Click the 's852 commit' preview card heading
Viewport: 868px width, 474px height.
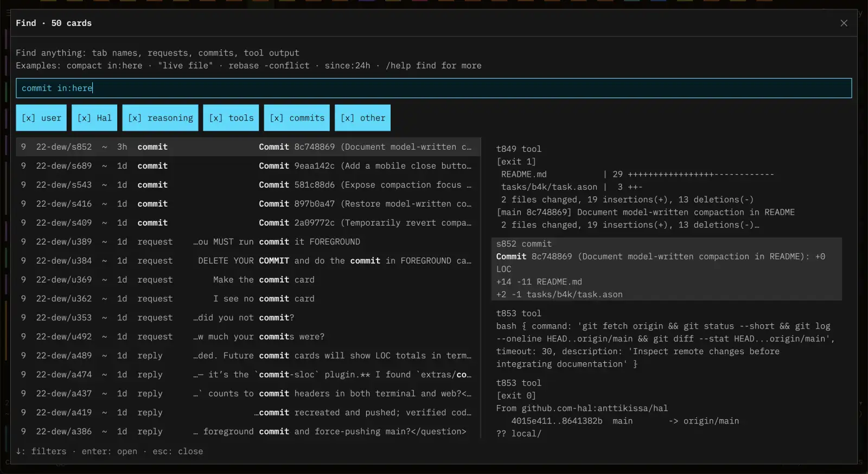[x=524, y=244]
